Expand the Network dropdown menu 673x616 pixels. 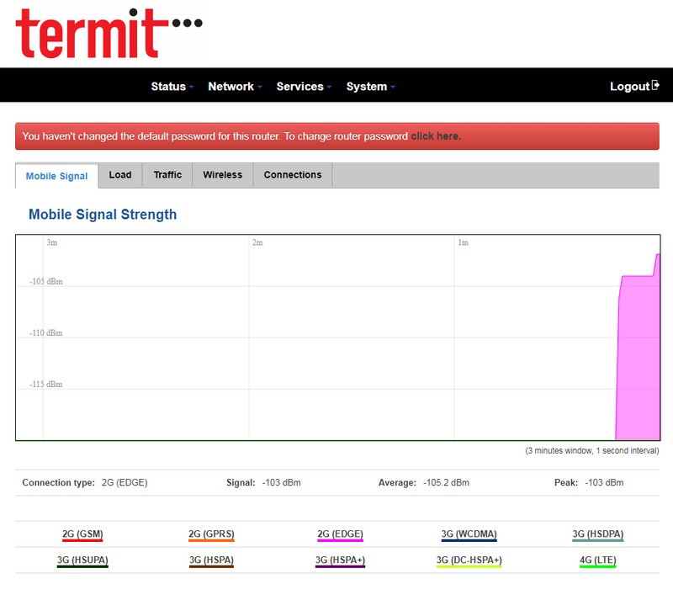pos(235,86)
